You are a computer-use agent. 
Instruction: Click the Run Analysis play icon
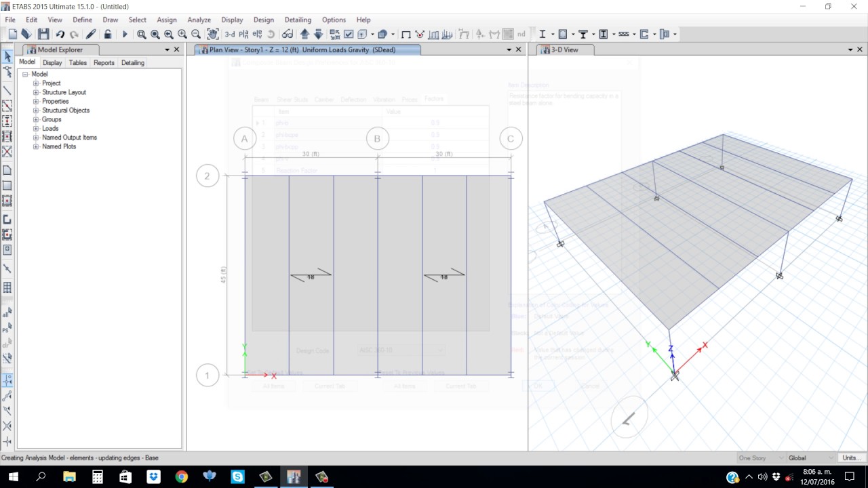click(124, 34)
